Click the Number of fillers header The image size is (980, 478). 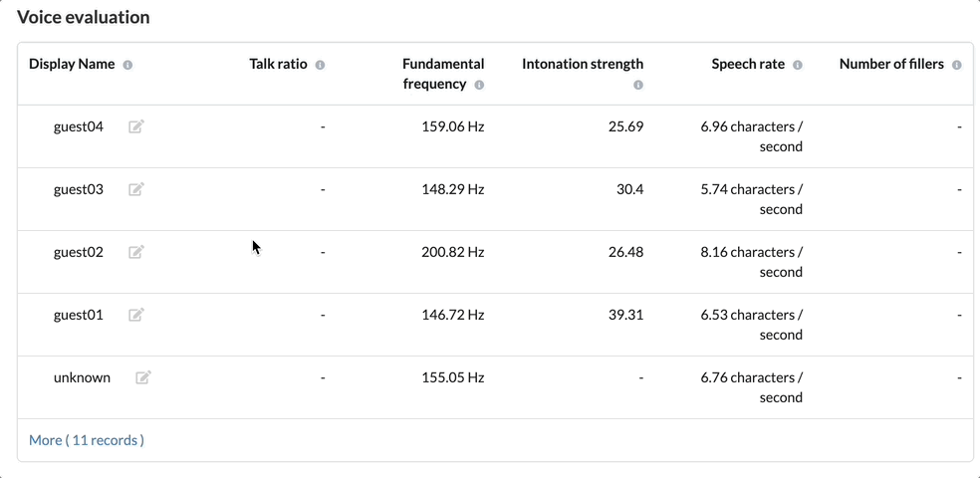pos(891,64)
